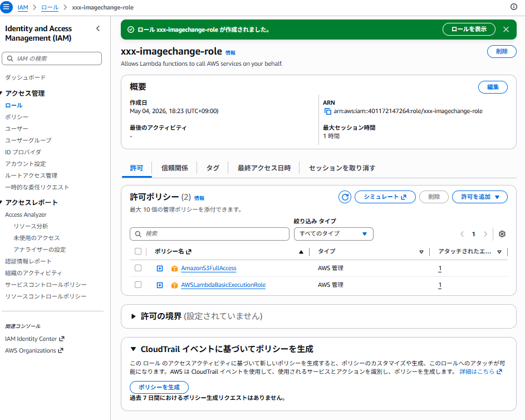
Task: Click the sort arrow for ポリシー名 column
Action: [x=301, y=252]
